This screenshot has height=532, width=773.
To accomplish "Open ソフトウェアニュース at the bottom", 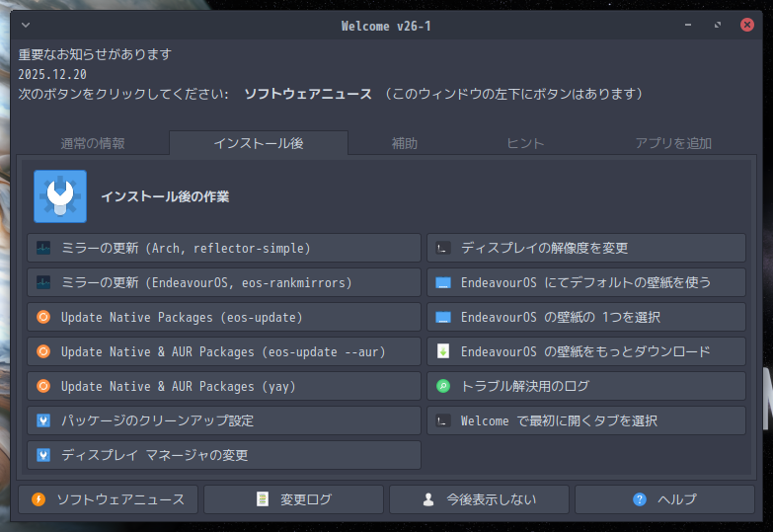I will click(108, 499).
